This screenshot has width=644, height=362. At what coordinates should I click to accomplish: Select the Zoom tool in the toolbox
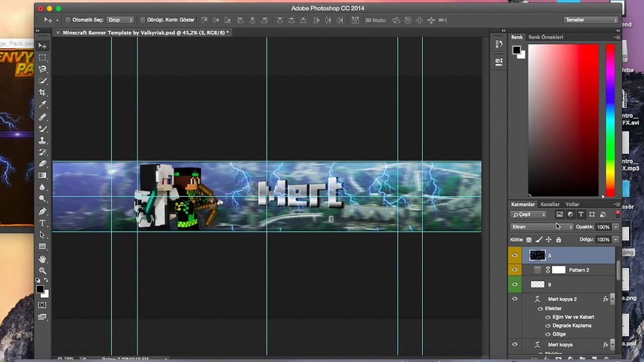42,271
